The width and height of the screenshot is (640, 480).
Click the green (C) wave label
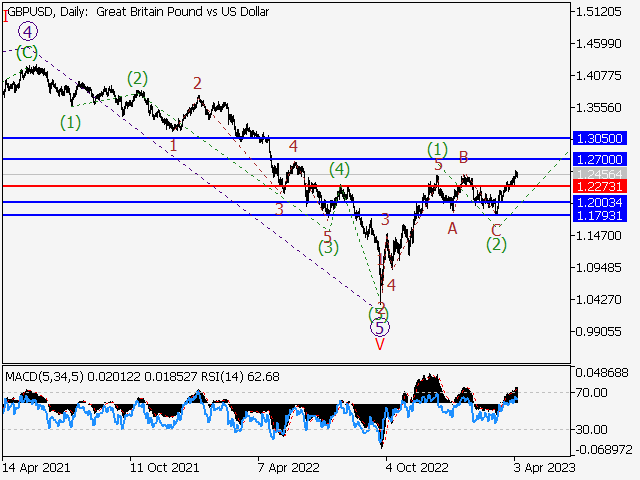point(27,53)
